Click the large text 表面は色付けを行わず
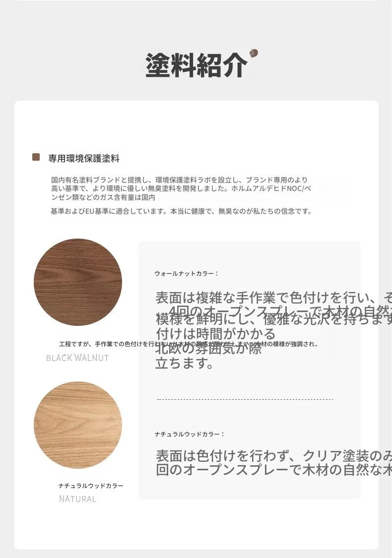The image size is (392, 558). tap(273, 456)
